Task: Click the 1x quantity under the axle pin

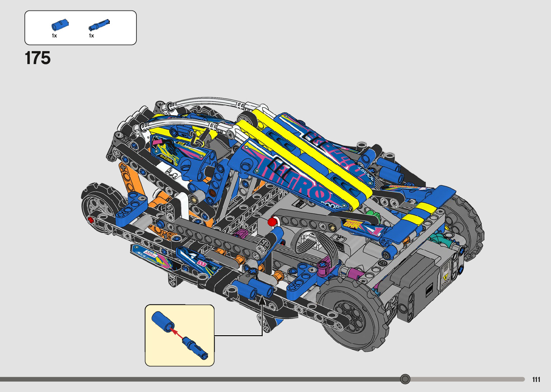Action: (91, 36)
